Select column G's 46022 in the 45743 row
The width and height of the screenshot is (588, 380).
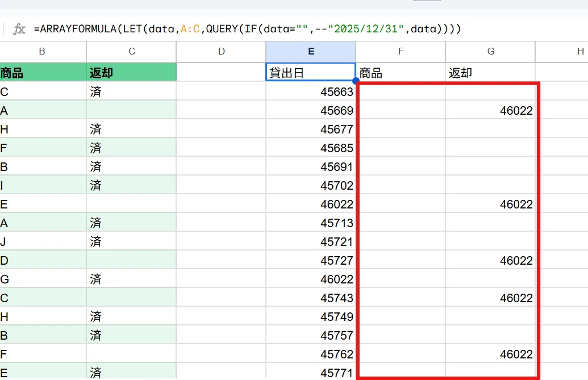(490, 298)
